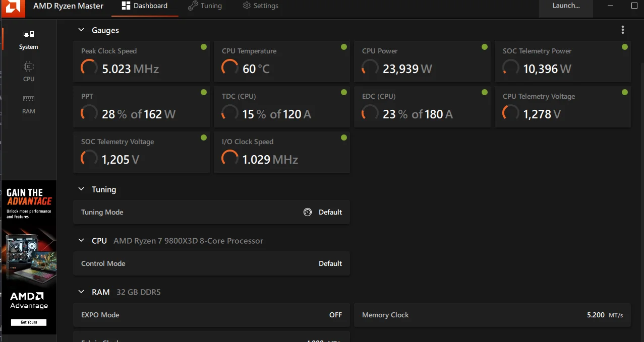
Task: Click the 1.029 MHz value
Action: (270, 160)
